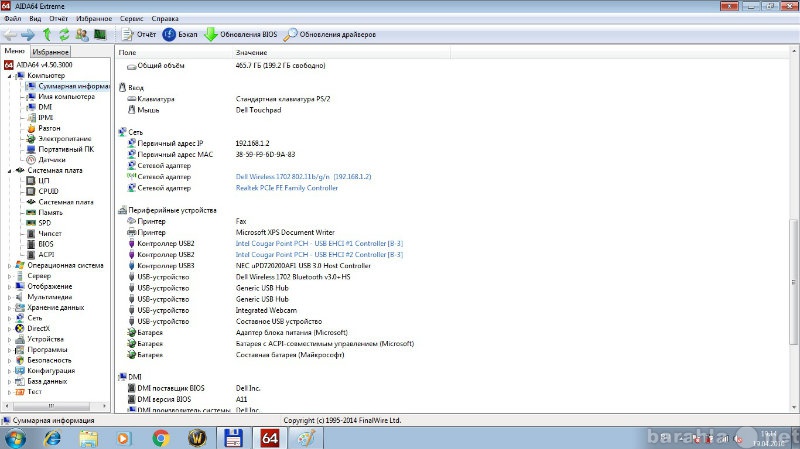This screenshot has height=449, width=800.
Task: Click the floppy disk taskbar icon
Action: point(233,438)
